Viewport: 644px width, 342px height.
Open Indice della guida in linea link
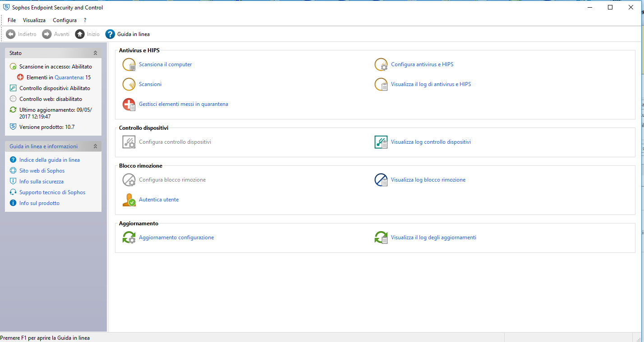tap(50, 160)
